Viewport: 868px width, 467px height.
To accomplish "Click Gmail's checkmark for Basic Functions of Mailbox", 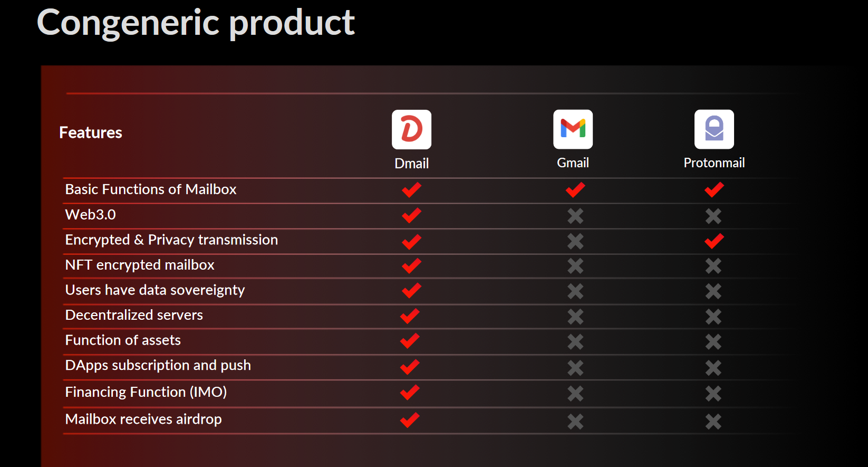I will 575,190.
